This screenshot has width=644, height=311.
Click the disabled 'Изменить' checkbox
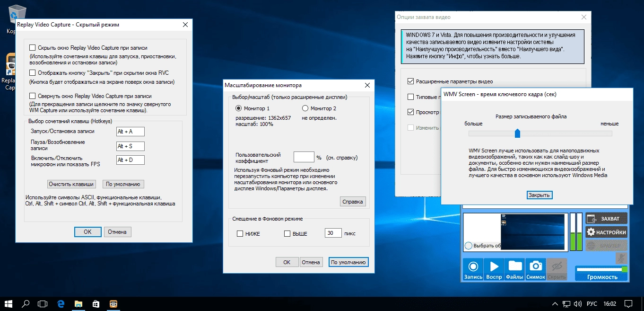(x=411, y=128)
